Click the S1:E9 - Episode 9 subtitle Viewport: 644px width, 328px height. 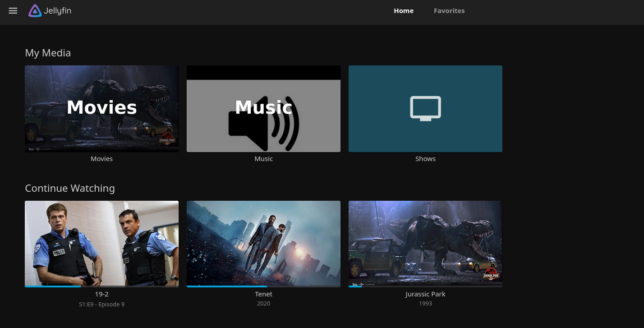point(101,304)
